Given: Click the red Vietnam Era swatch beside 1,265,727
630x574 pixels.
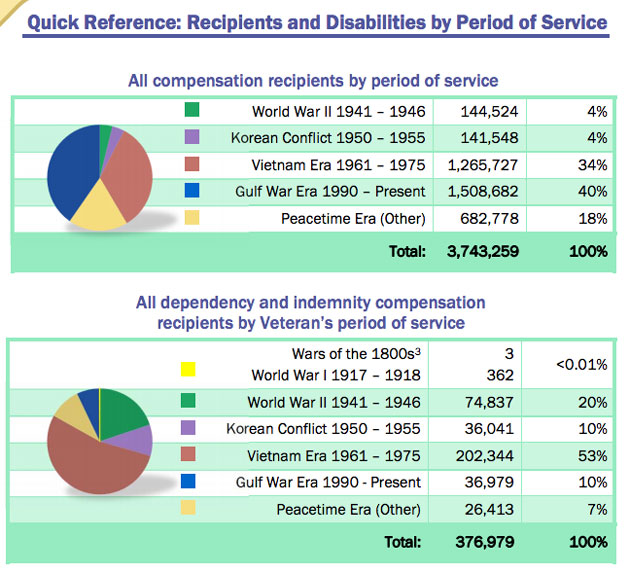Looking at the screenshot, I should [x=193, y=164].
